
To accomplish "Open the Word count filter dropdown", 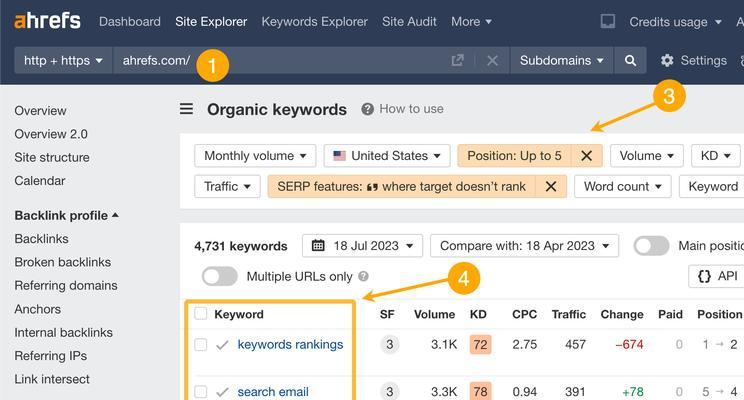I will click(623, 186).
